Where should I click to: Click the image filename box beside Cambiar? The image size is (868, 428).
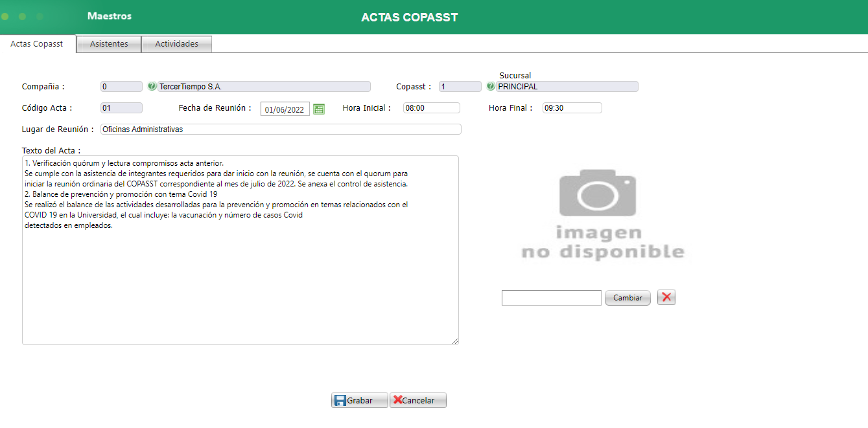pyautogui.click(x=551, y=297)
